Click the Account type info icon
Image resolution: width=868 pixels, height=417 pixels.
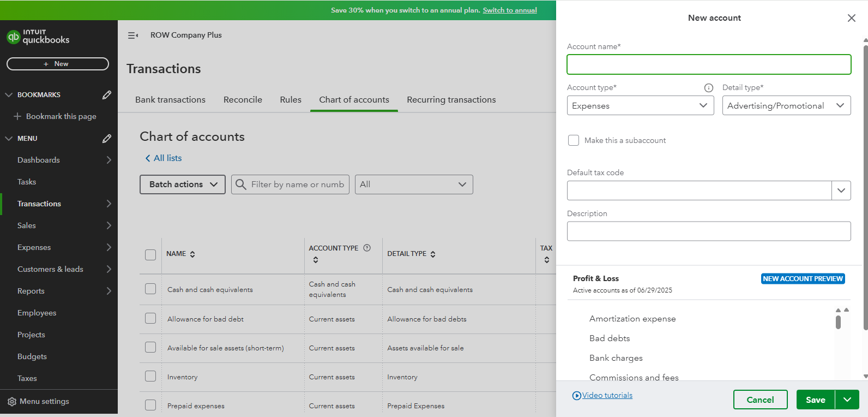708,88
